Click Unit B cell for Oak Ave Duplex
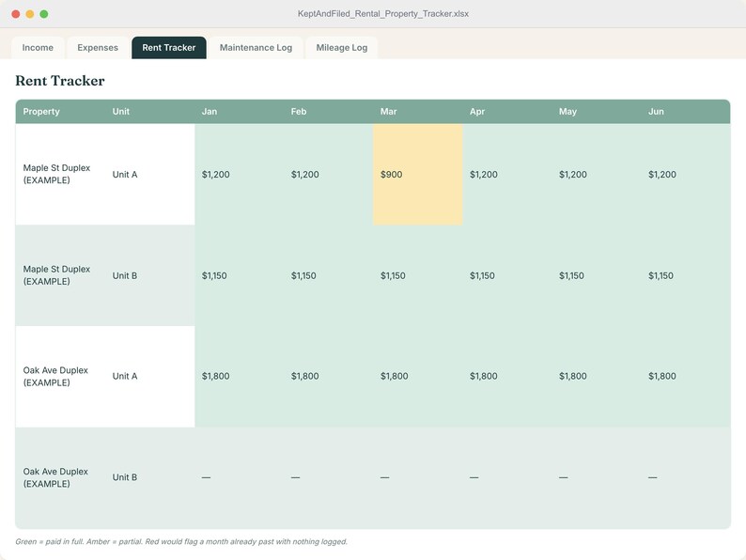Viewport: 746px width, 560px height. 150,477
